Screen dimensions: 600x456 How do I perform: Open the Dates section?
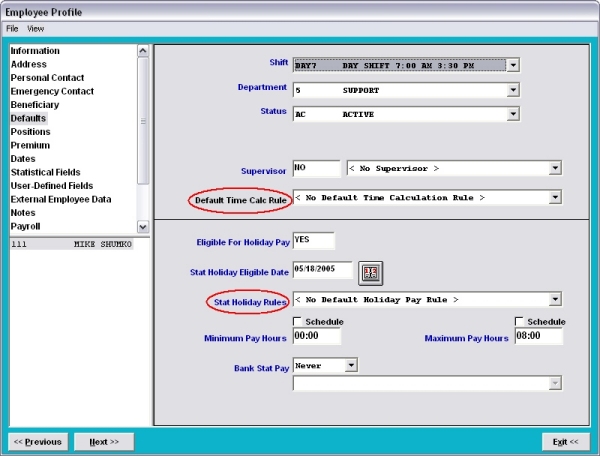pyautogui.click(x=23, y=159)
